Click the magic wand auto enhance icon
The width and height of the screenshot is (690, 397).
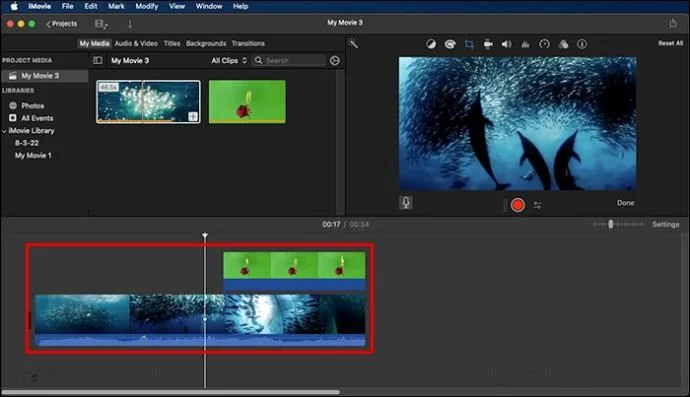point(353,44)
